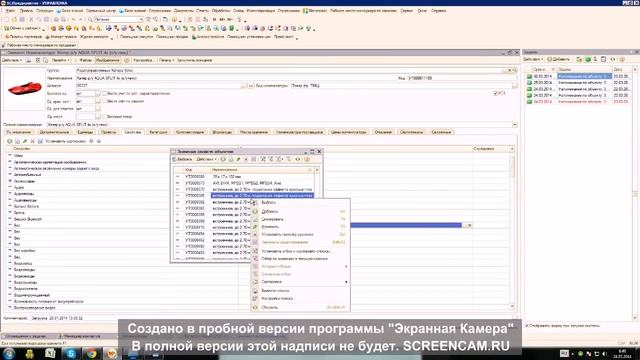The height and width of the screenshot is (360, 640).
Task: Open the Действия dropdown in the values dialog
Action: (206, 159)
